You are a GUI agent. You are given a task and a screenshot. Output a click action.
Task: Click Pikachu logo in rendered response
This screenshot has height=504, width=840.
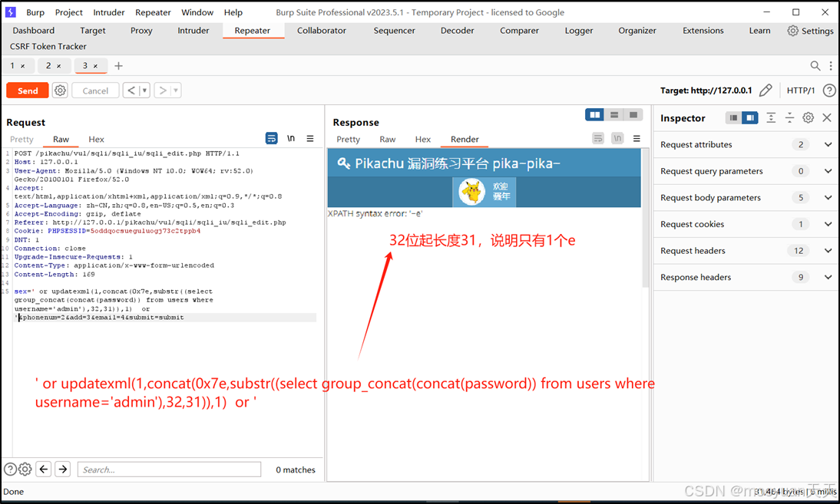(472, 192)
